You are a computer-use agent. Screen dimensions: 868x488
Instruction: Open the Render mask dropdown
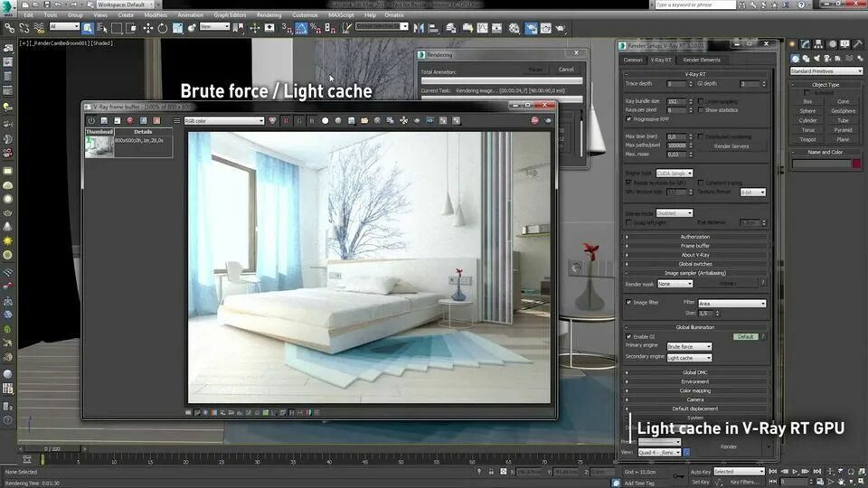pos(675,284)
